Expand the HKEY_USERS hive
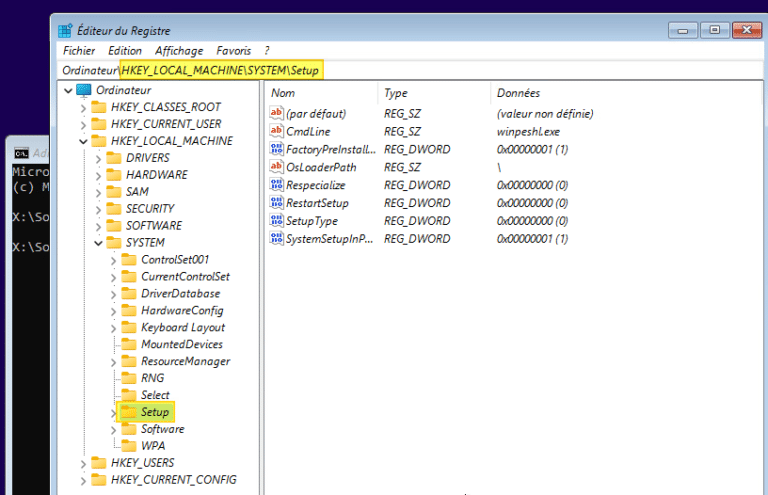Image resolution: width=768 pixels, height=495 pixels. pyautogui.click(x=84, y=463)
